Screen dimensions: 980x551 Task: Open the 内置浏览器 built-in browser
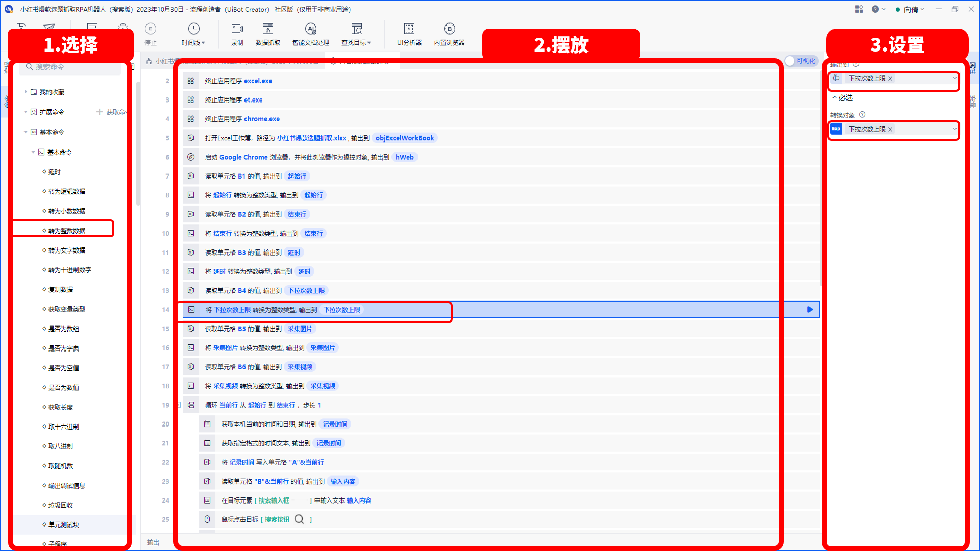pyautogui.click(x=449, y=34)
